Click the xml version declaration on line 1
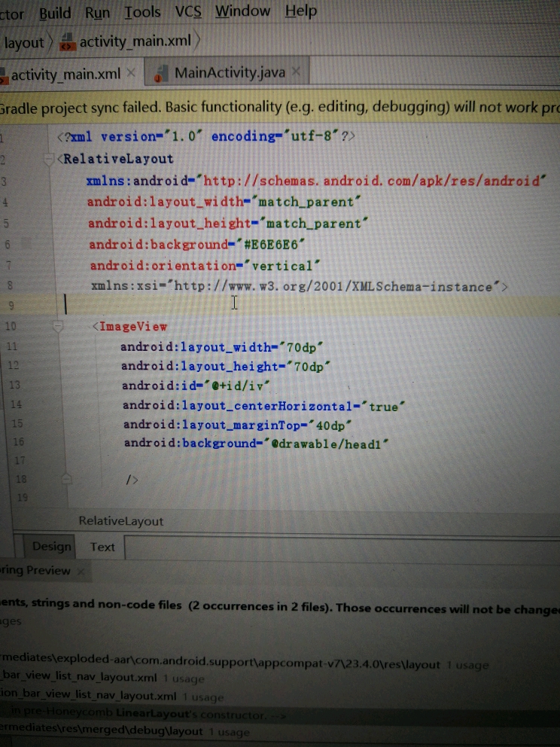This screenshot has width=560, height=747. 205,137
